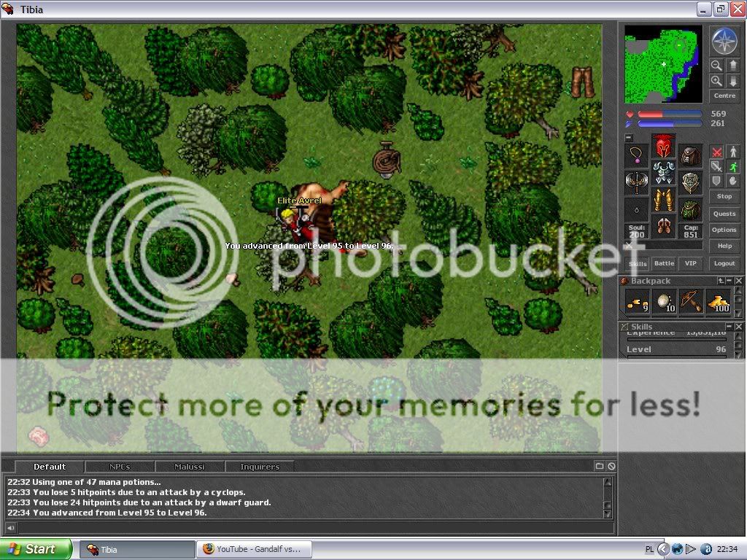The width and height of the screenshot is (747, 560).
Task: Toggle the VIP window button
Action: pos(690,263)
